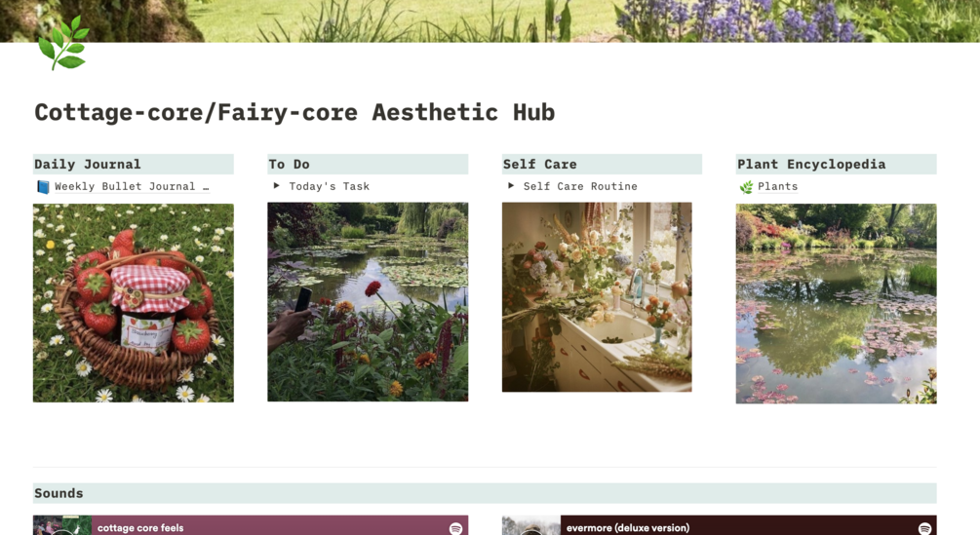Expand the Today's Task toggle

pyautogui.click(x=276, y=185)
